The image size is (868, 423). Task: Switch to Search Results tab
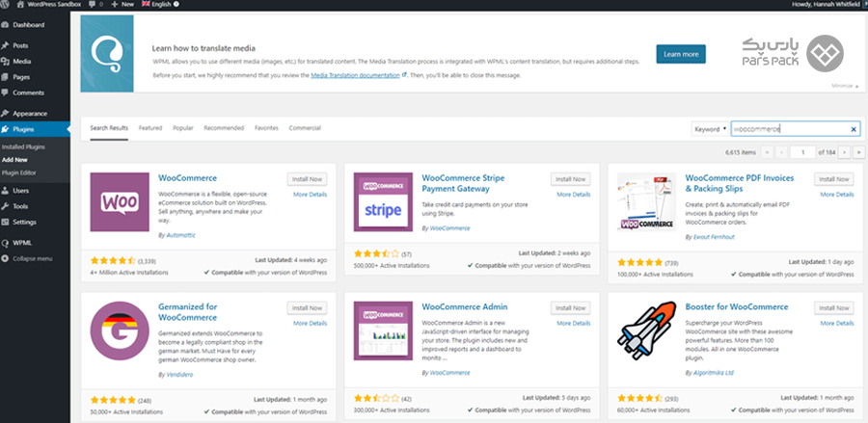(x=109, y=128)
